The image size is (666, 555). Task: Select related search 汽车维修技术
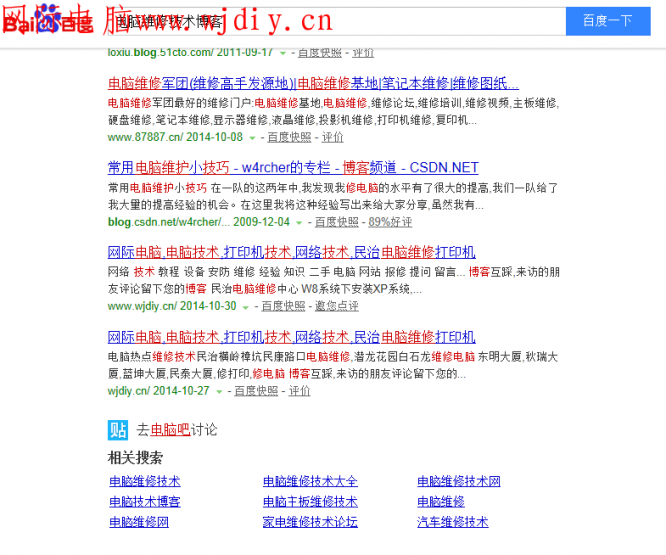[x=452, y=521]
